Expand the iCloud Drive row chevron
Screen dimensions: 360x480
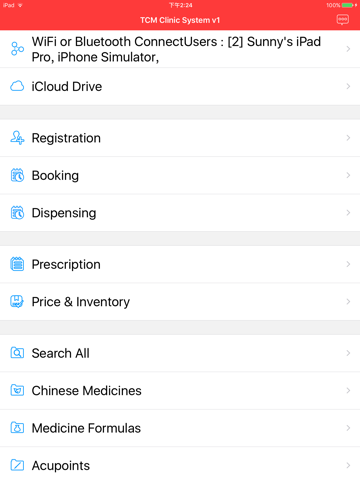[x=348, y=86]
